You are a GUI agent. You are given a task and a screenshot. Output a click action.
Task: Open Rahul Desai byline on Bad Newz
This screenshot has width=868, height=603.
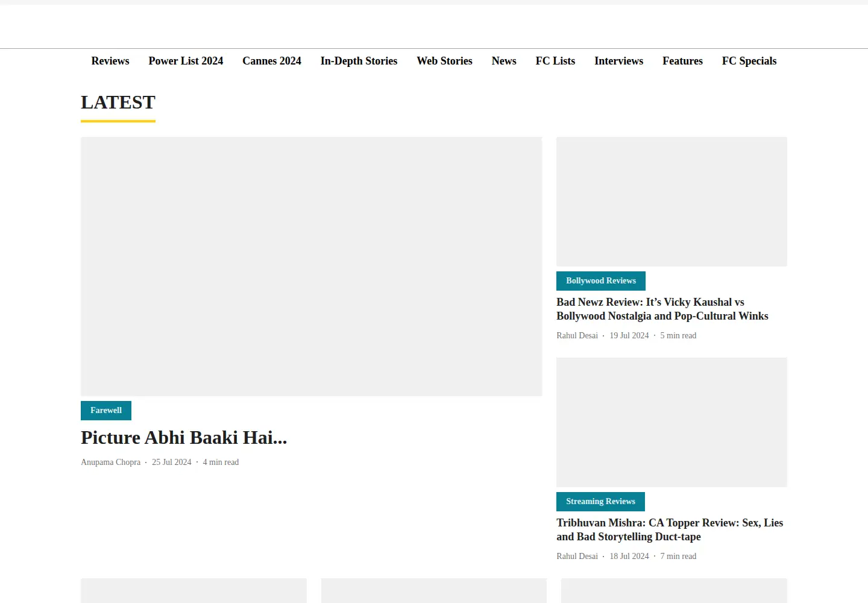pos(577,336)
